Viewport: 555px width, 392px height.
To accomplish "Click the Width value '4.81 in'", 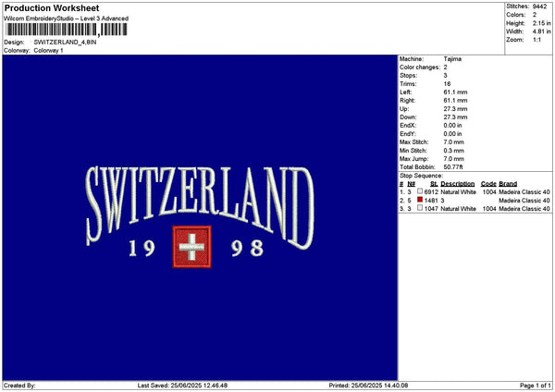I will click(541, 31).
